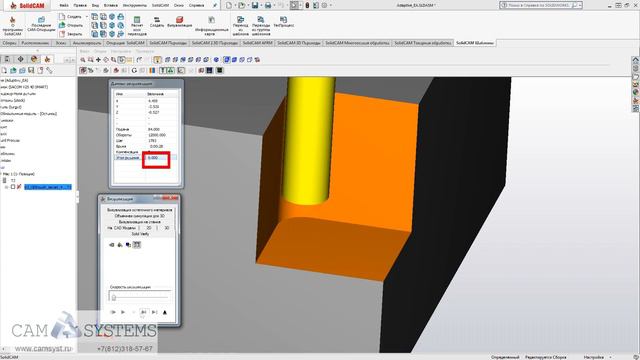Open Информационная карта

coord(211,25)
